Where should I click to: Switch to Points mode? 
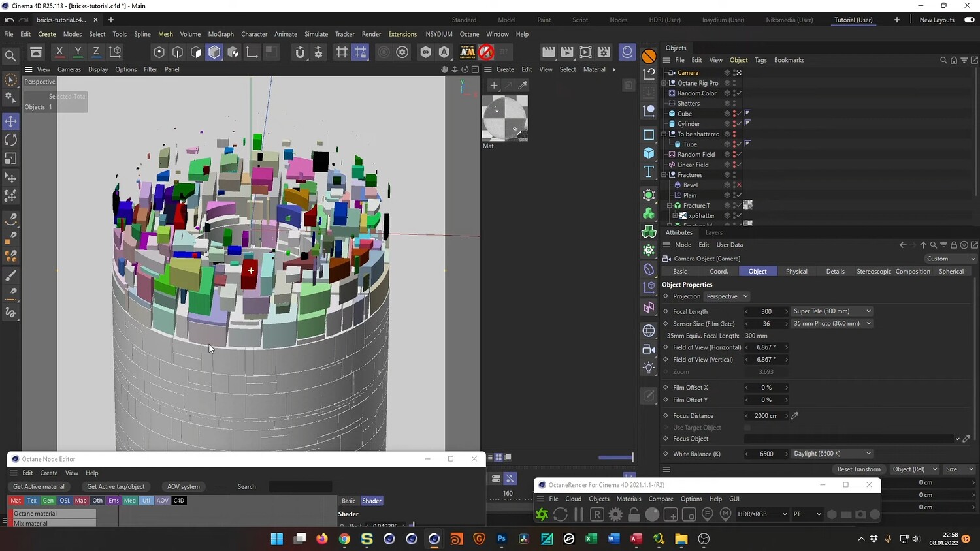coord(159,52)
